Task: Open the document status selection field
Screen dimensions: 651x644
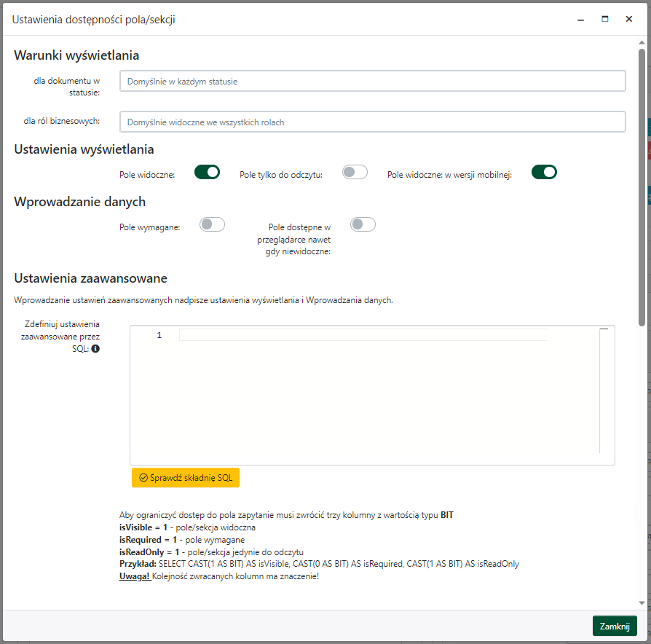Action: (372, 81)
